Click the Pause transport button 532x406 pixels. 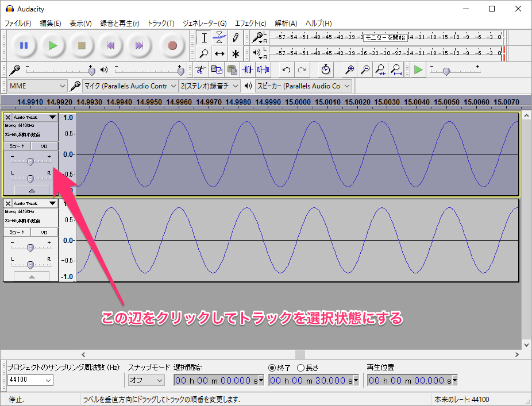pos(24,45)
